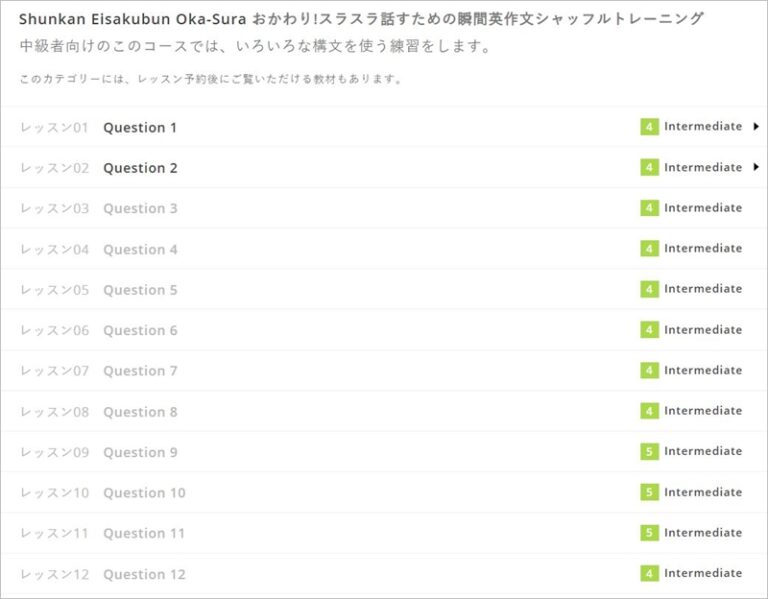768x599 pixels.
Task: Open the Question 1 lesson link
Action: tap(140, 128)
